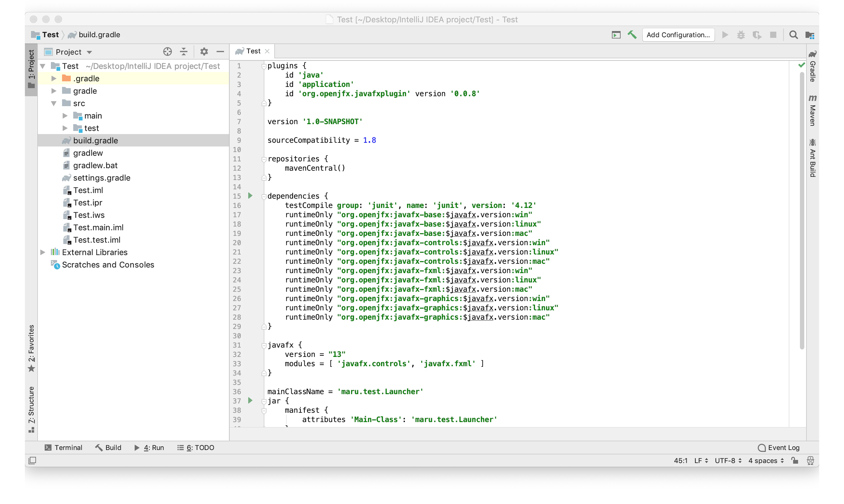This screenshot has width=844, height=504.
Task: Click Collapse All icon in Project panel
Action: coord(184,52)
